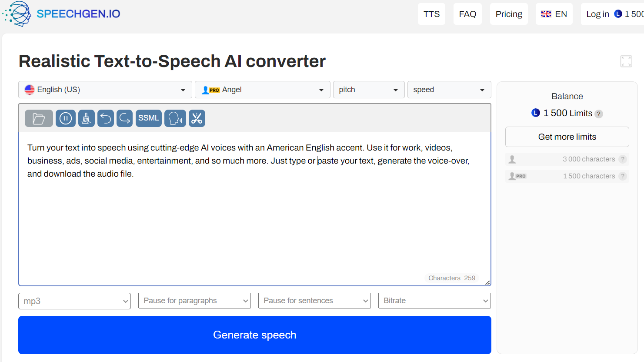The image size is (644, 362).
Task: Open the speed dropdown
Action: point(449,90)
